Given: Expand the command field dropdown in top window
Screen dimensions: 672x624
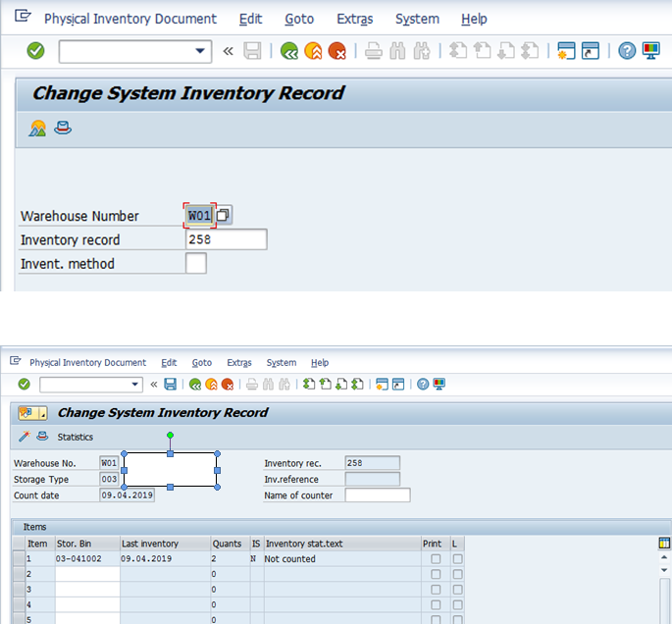Looking at the screenshot, I should tap(200, 51).
